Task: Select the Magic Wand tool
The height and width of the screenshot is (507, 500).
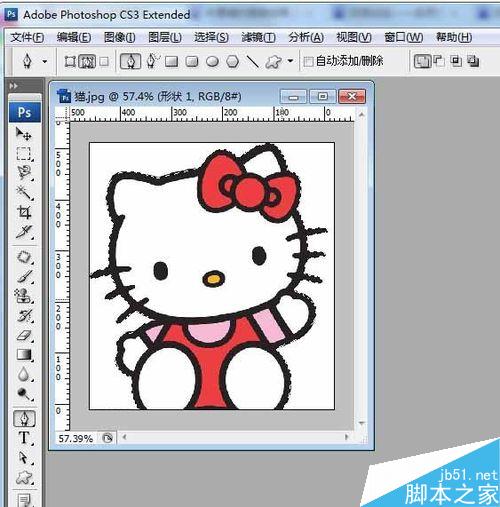Action: [24, 192]
